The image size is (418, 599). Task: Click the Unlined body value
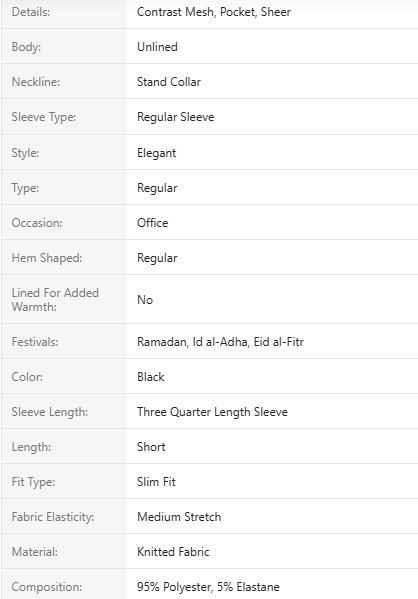[x=157, y=47]
